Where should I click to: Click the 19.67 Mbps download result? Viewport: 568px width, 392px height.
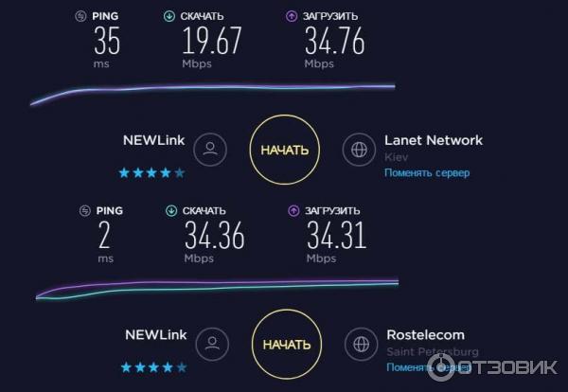pos(211,47)
